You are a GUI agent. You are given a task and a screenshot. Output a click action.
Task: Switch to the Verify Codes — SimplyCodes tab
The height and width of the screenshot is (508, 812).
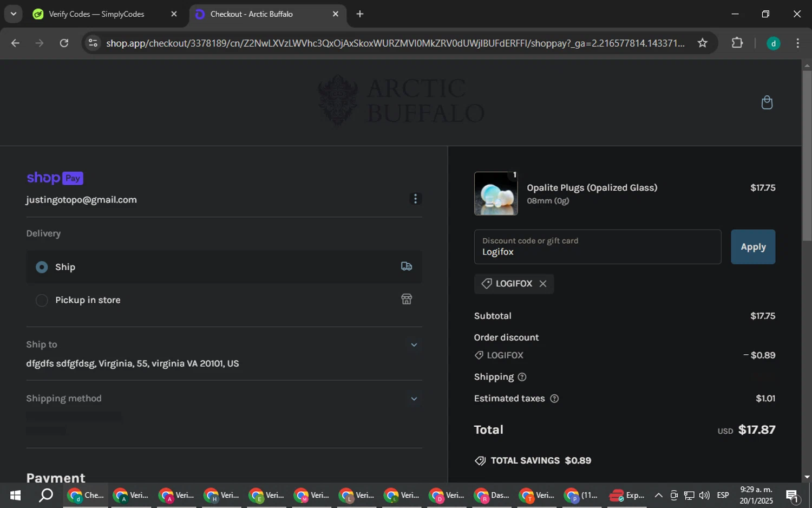pos(96,14)
